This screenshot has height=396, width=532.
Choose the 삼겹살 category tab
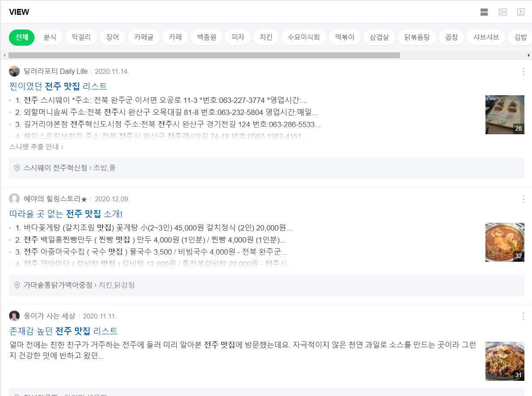[x=379, y=37]
